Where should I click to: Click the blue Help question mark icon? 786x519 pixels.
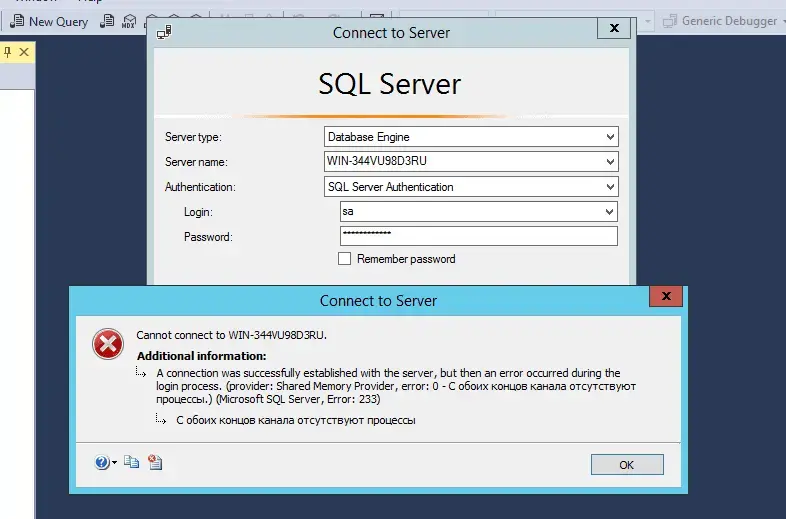click(101, 462)
